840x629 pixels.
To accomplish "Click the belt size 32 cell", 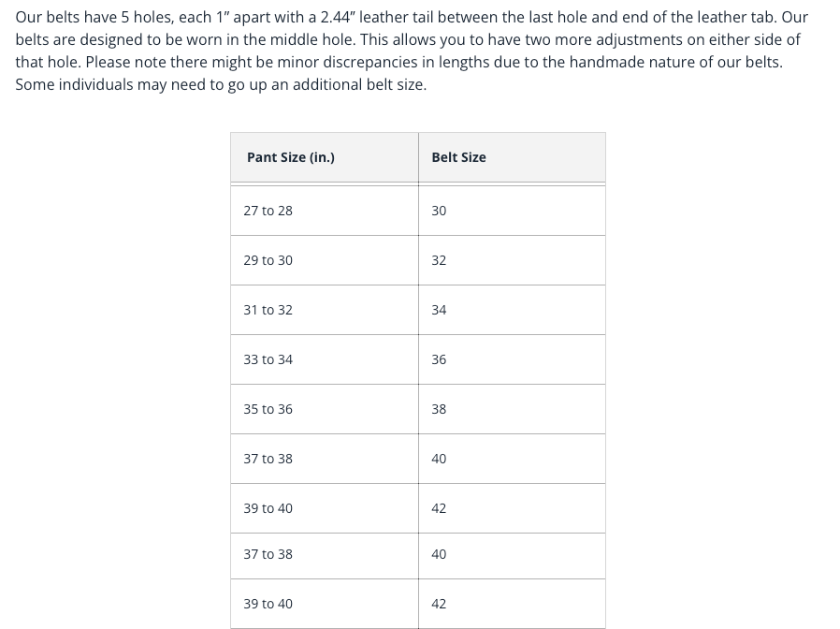I will 512,260.
